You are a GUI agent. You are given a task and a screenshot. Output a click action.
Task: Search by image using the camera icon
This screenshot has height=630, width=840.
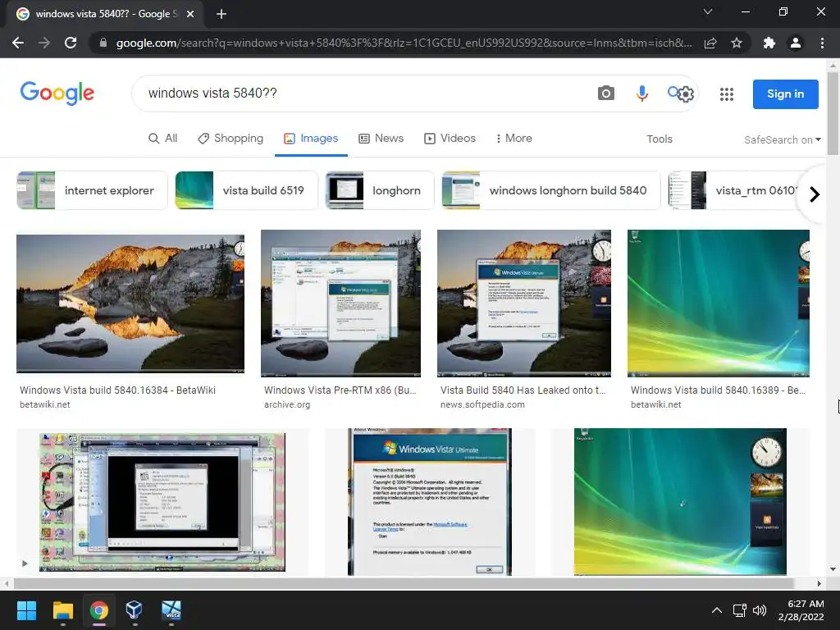pyautogui.click(x=606, y=94)
